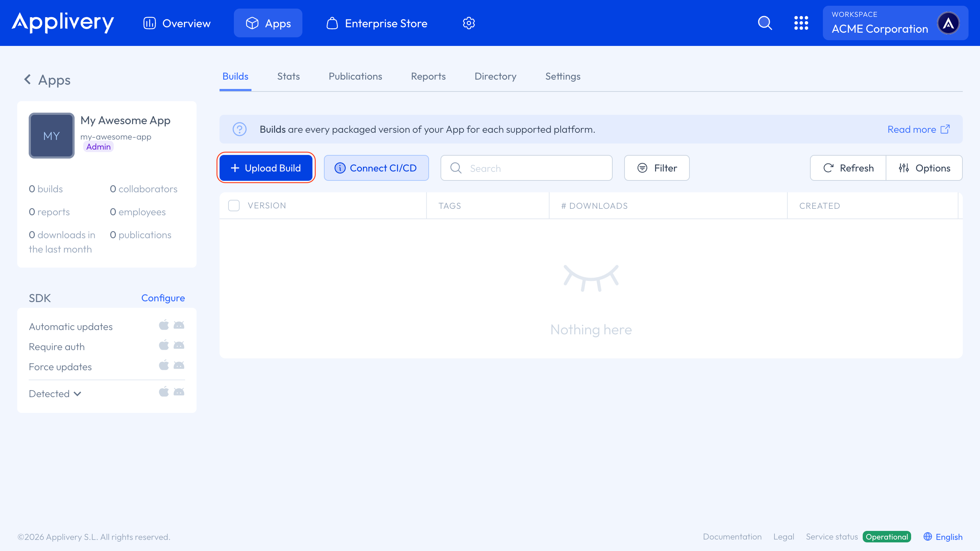The height and width of the screenshot is (551, 980).
Task: Open the English language selector
Action: 943,537
